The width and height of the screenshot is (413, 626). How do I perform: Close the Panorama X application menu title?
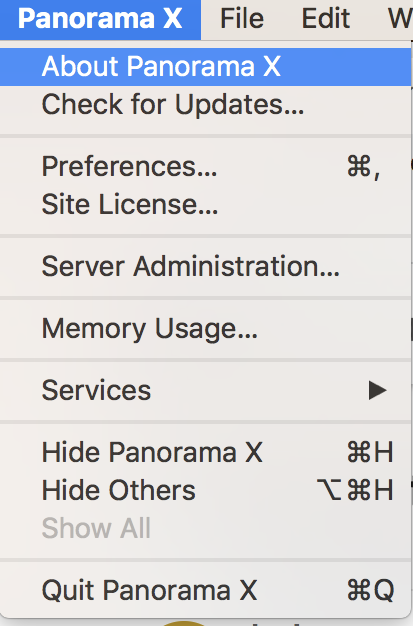click(x=100, y=19)
